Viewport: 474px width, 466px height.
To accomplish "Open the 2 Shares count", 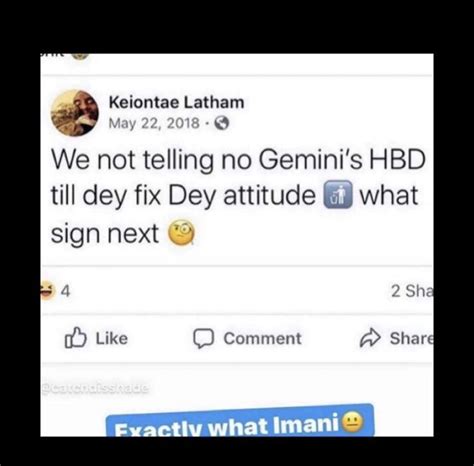I will [412, 291].
